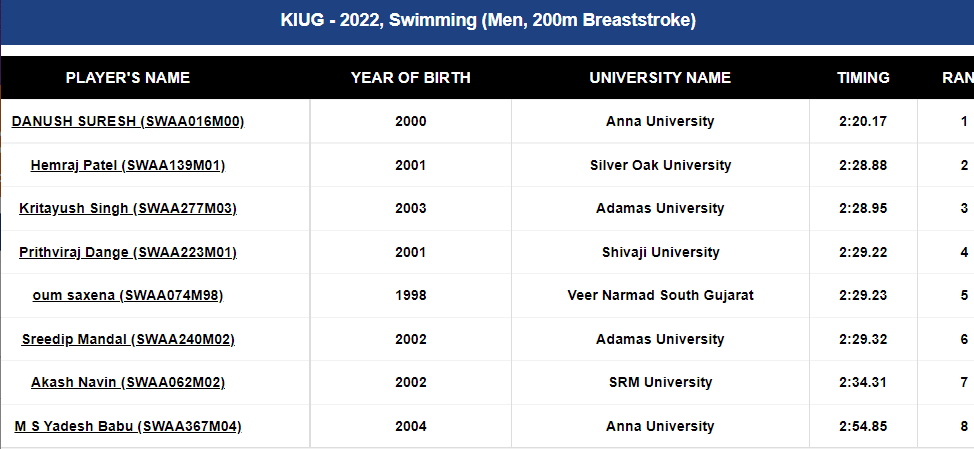Click the KIUG - 2022 Swimming title banner
Screen dimensions: 974x449
[x=488, y=20]
